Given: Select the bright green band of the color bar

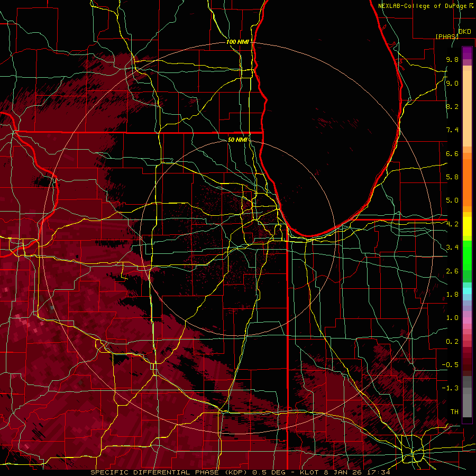Looking at the screenshot, I should pos(467,255).
